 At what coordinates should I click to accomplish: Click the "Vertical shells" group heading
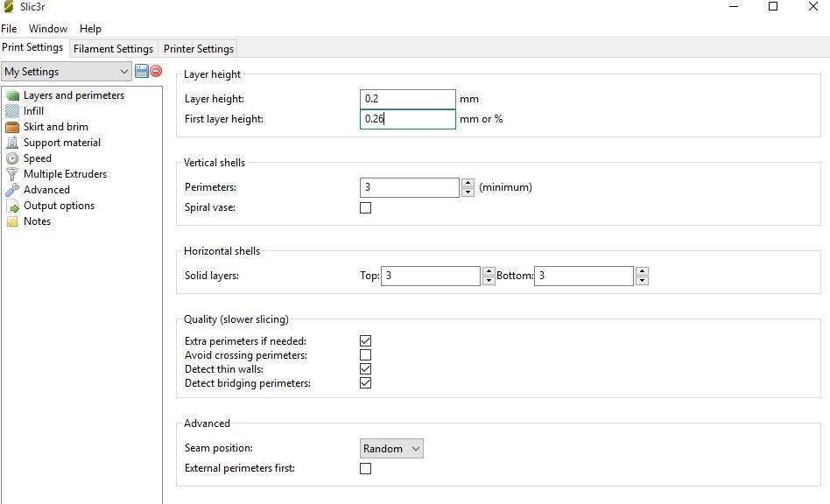click(215, 163)
